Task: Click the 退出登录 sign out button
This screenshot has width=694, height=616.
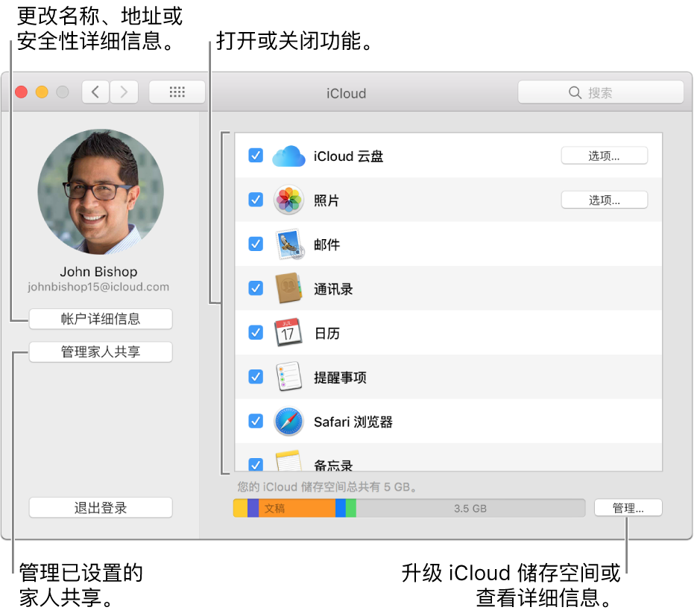Action: pyautogui.click(x=100, y=507)
